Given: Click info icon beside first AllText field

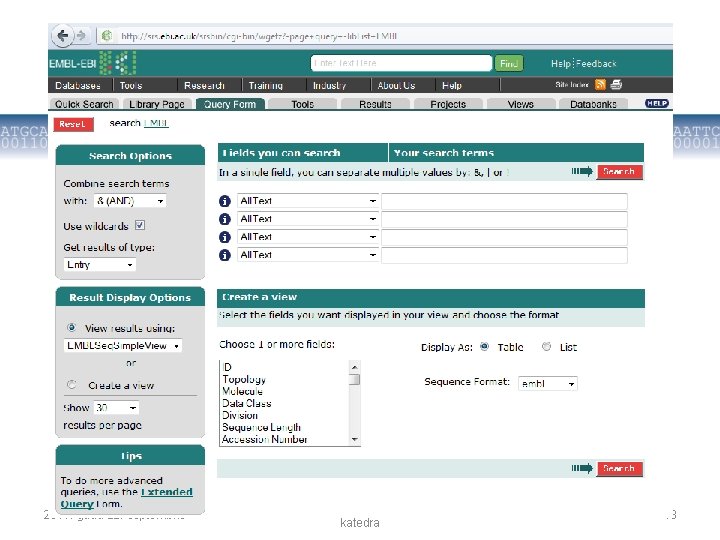Looking at the screenshot, I should tap(225, 201).
